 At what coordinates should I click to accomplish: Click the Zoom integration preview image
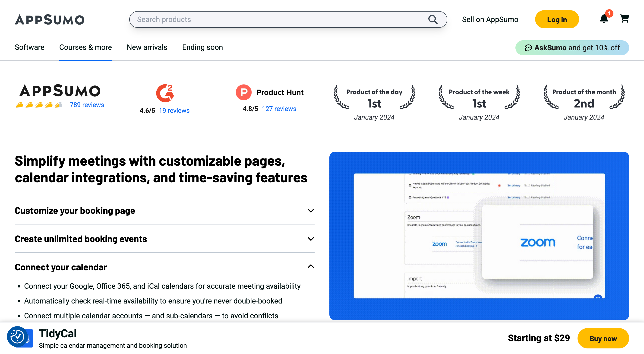[479, 236]
